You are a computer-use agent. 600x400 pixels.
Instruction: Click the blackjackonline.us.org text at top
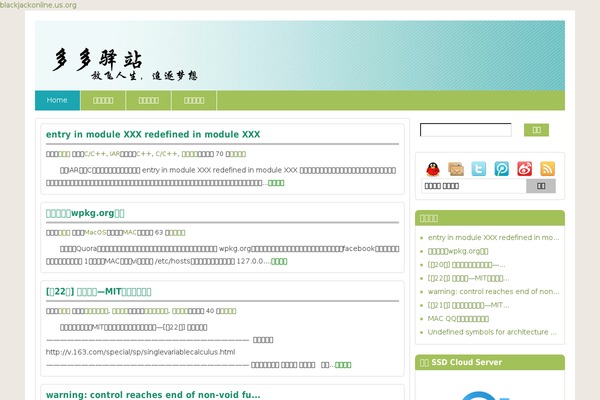point(38,5)
